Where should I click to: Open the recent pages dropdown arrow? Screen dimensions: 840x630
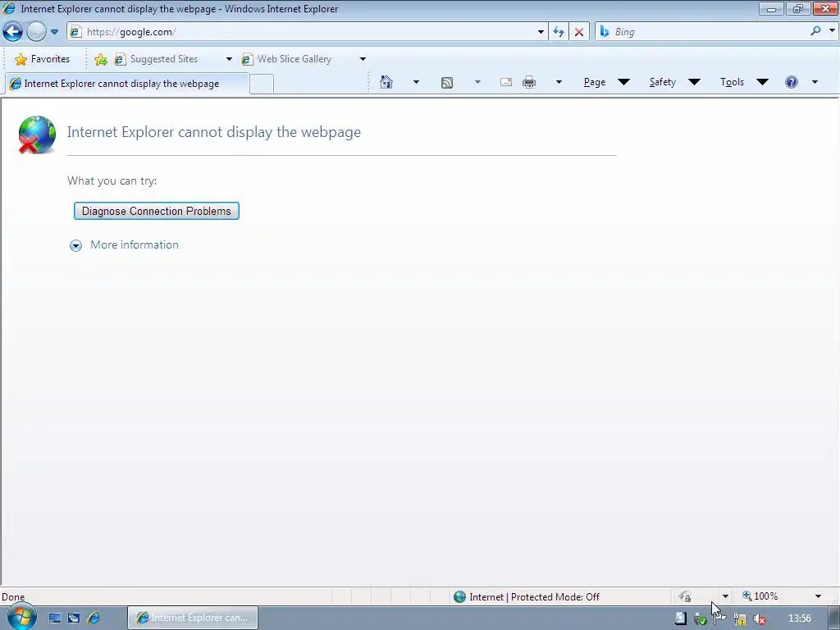click(x=54, y=32)
